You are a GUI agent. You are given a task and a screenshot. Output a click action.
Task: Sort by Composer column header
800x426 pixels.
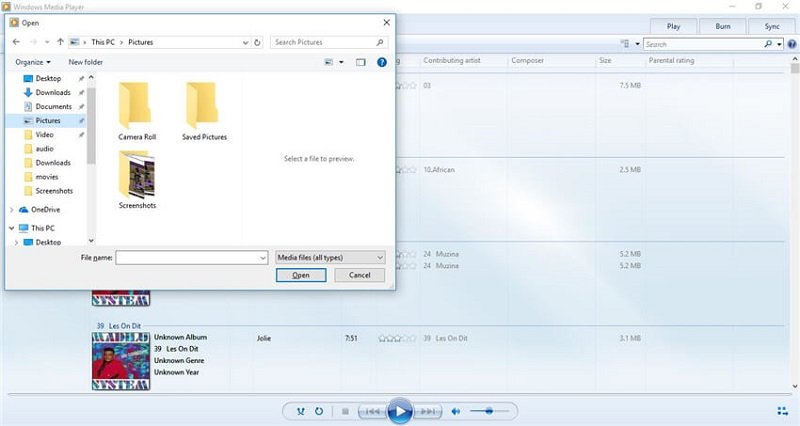528,60
